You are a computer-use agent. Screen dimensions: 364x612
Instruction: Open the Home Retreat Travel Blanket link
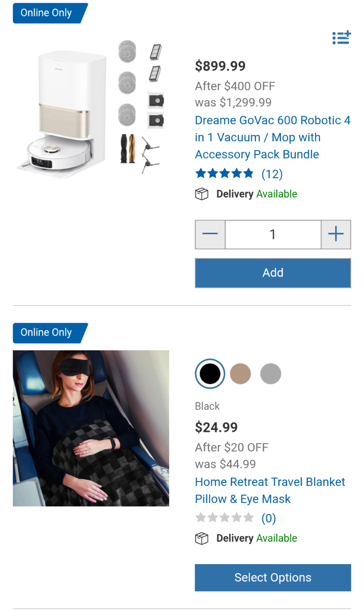pyautogui.click(x=270, y=490)
